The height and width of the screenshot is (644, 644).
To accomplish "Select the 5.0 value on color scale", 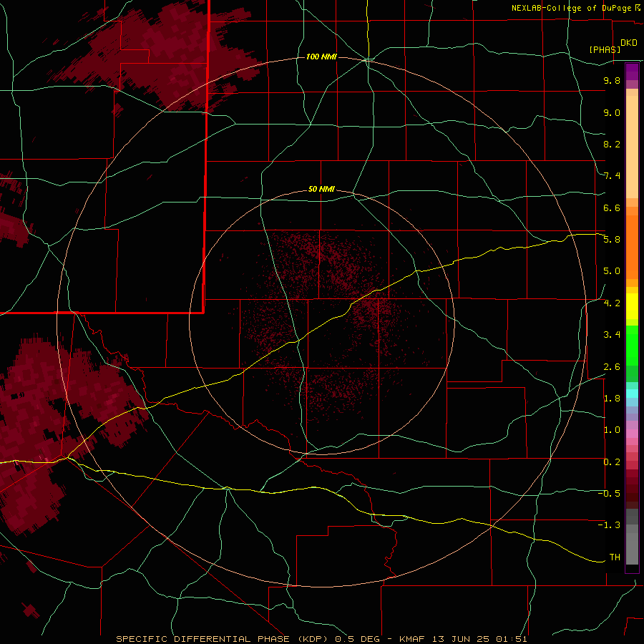I will click(612, 271).
